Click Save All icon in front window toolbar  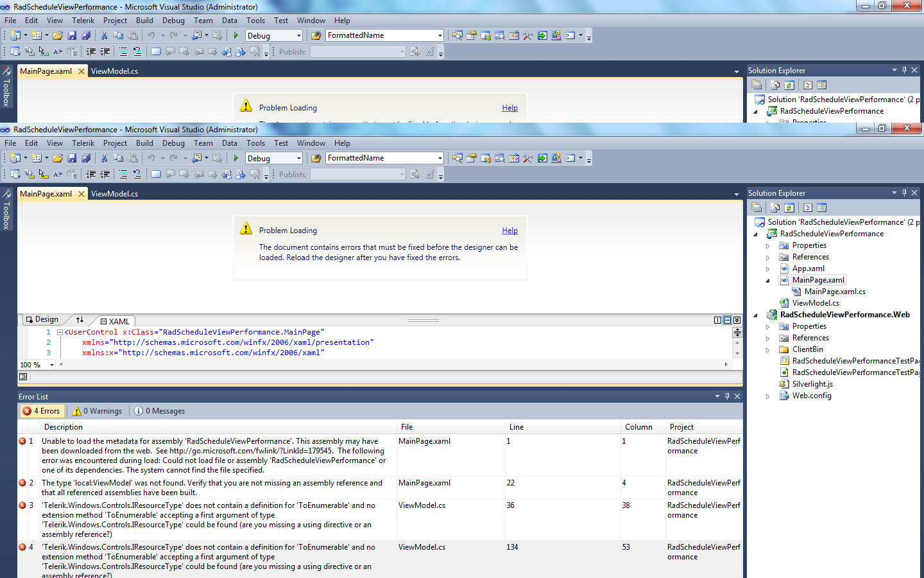[x=86, y=158]
